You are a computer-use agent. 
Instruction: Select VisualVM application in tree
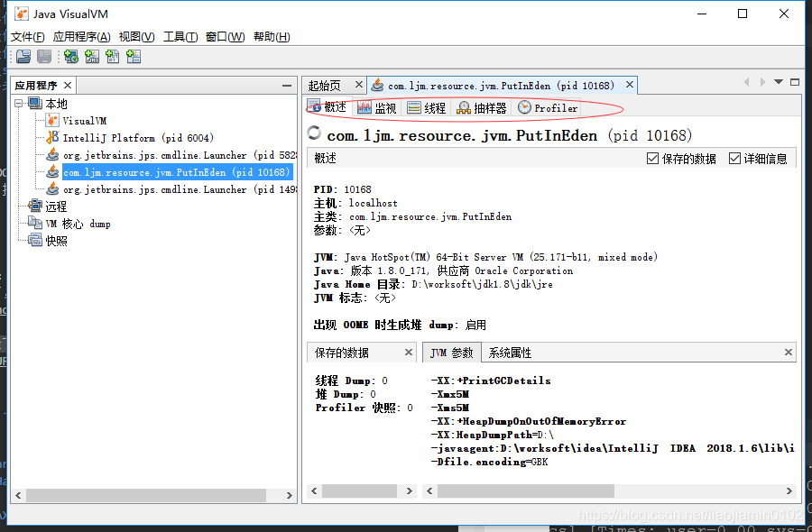click(x=85, y=121)
